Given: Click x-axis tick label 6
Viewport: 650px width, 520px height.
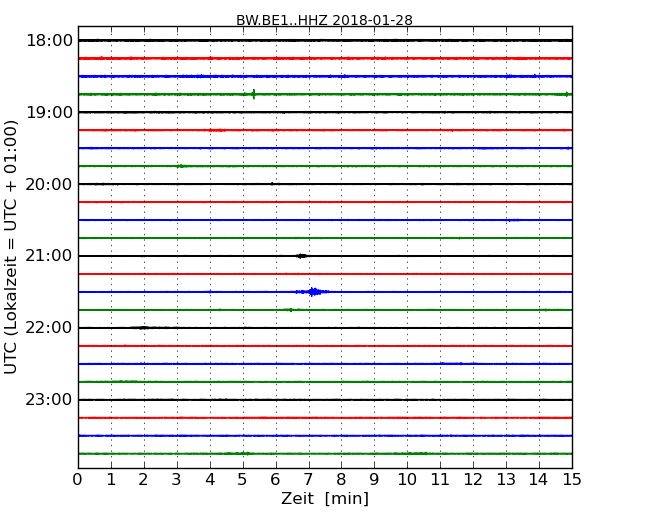Looking at the screenshot, I should 276,480.
